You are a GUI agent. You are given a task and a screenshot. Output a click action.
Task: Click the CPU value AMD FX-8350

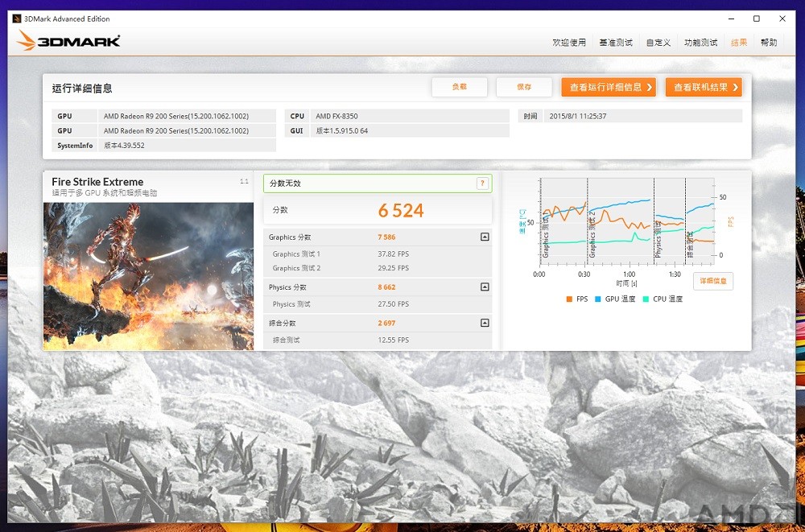[336, 116]
